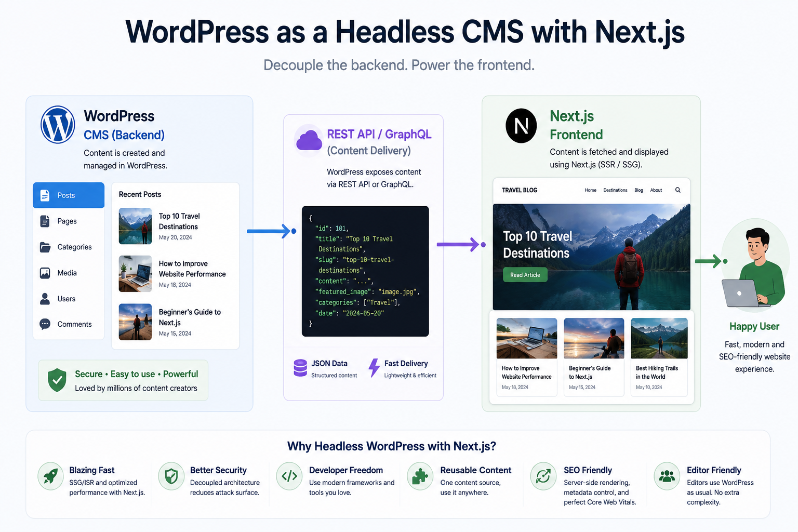Open the sunset thumbnail in Recent Posts
The width and height of the screenshot is (798, 532).
pos(135,322)
